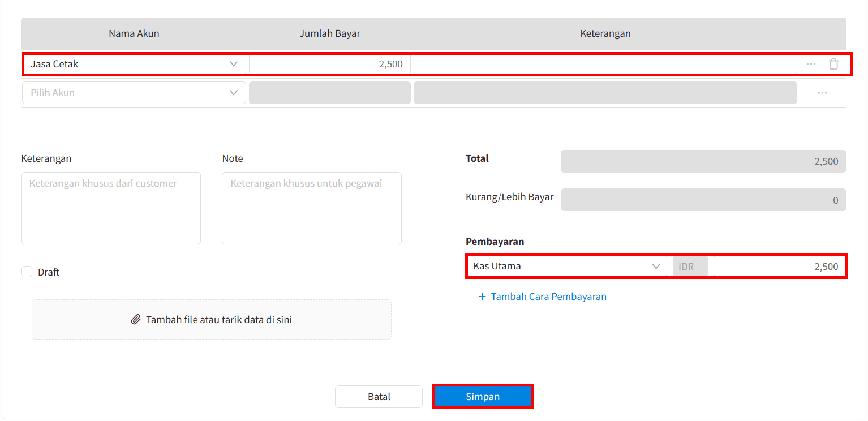The image size is (868, 421).
Task: Click Keterangan field in Jasa Cetak row
Action: coord(605,64)
